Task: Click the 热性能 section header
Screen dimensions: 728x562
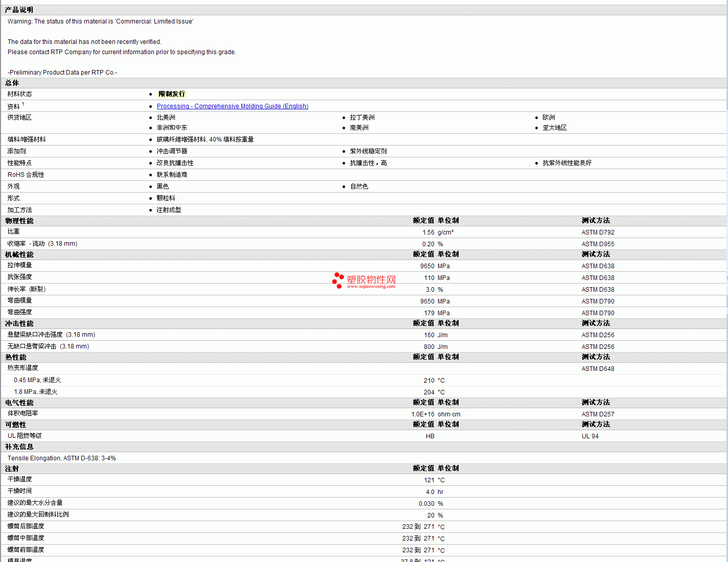Action: click(x=16, y=357)
